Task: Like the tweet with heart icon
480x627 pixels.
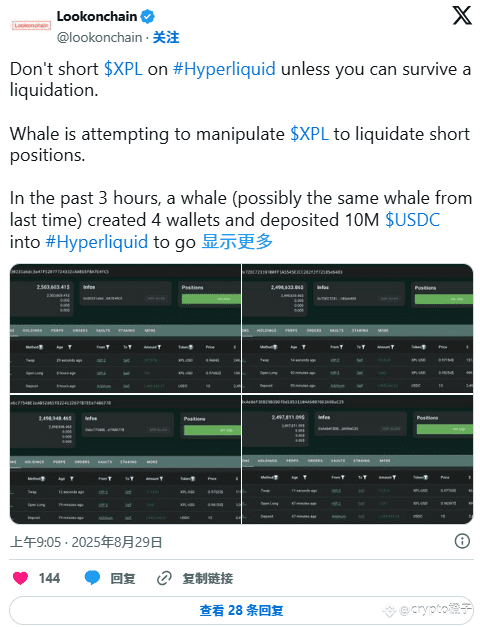Action: click(x=20, y=578)
